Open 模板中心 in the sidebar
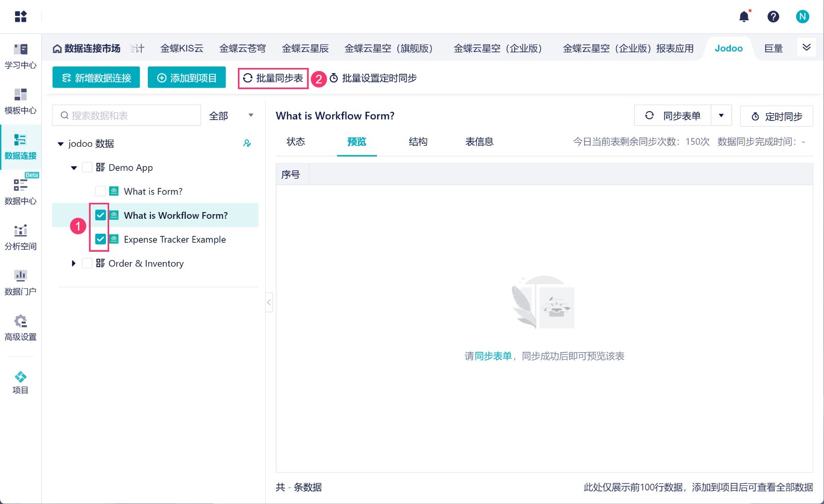Viewport: 824px width, 504px height. [21, 101]
